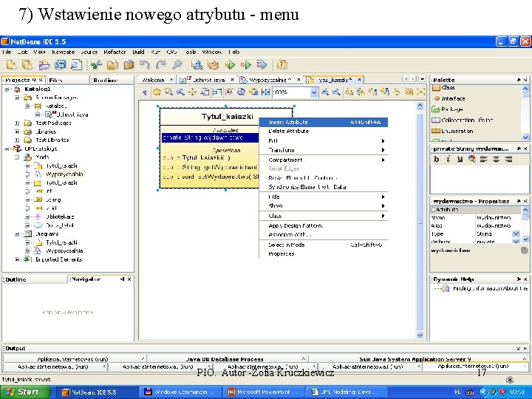Choose Delete Attribute from context menu
This screenshot has height=399, width=532.
click(323, 131)
